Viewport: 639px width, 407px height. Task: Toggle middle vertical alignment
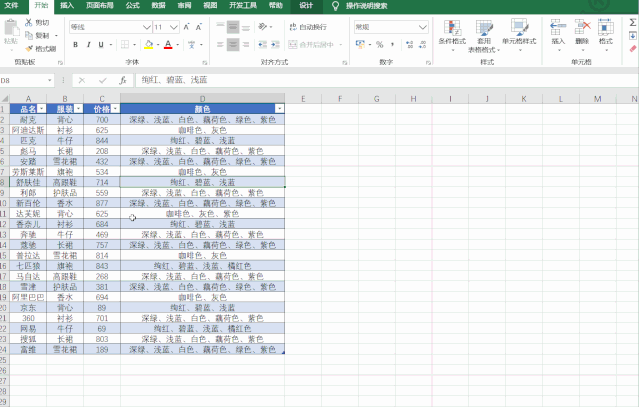click(233, 27)
